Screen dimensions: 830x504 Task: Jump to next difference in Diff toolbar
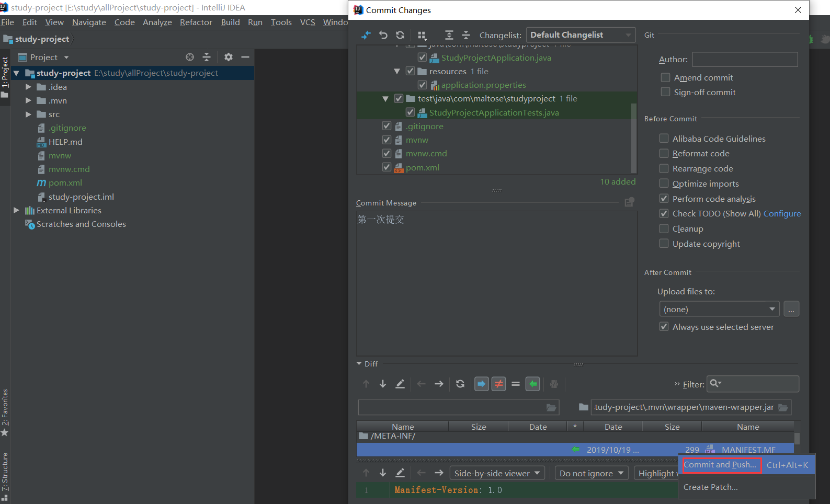(x=383, y=384)
